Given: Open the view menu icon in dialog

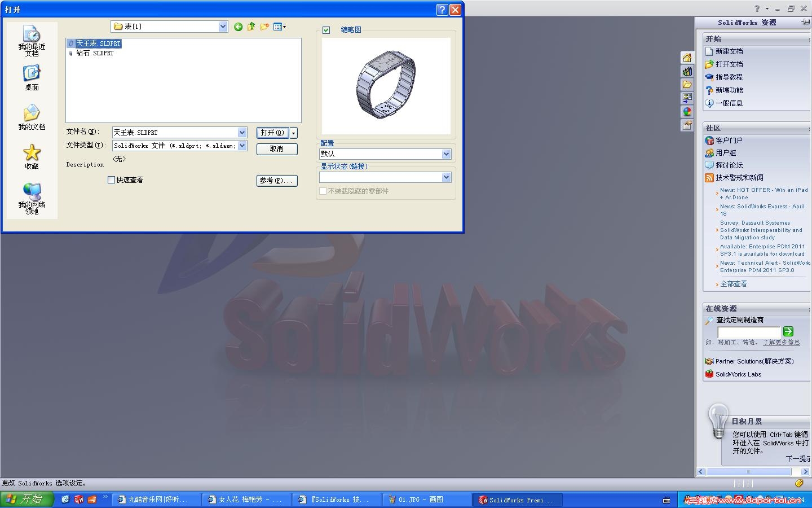Looking at the screenshot, I should [x=279, y=27].
